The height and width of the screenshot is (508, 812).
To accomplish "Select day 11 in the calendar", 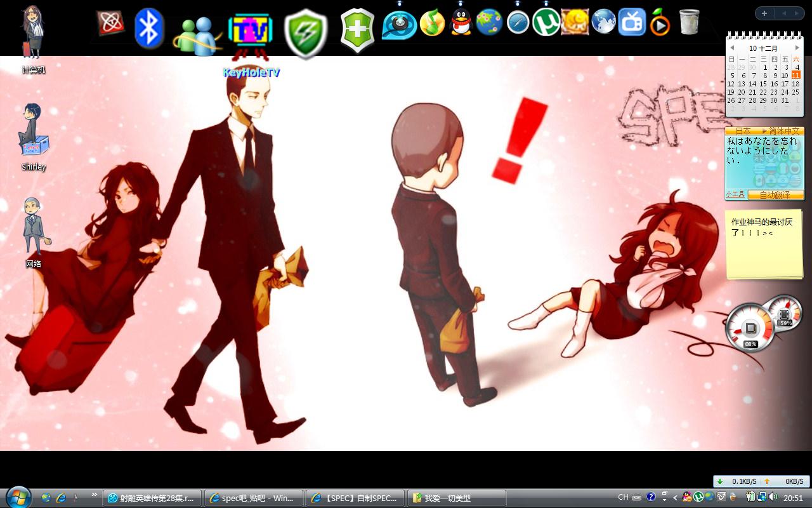I will tap(796, 76).
